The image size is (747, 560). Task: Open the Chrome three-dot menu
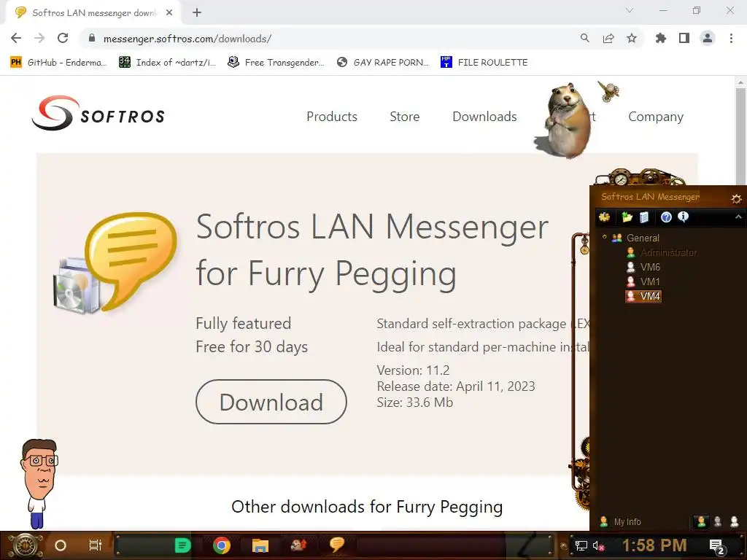click(731, 39)
